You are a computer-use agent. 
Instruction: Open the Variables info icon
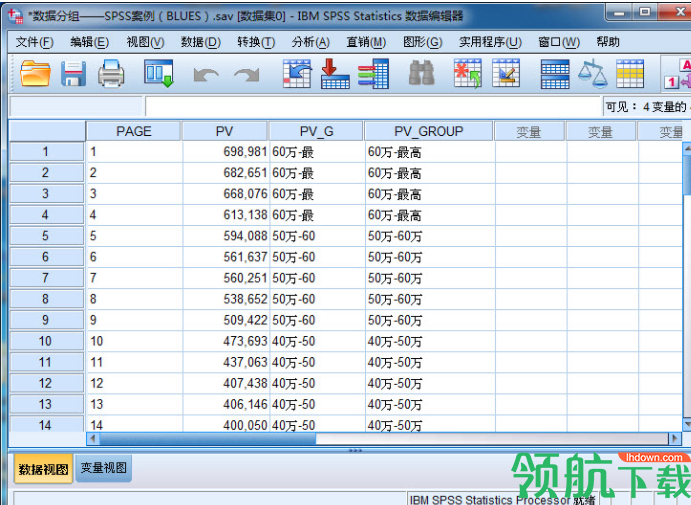[x=373, y=74]
